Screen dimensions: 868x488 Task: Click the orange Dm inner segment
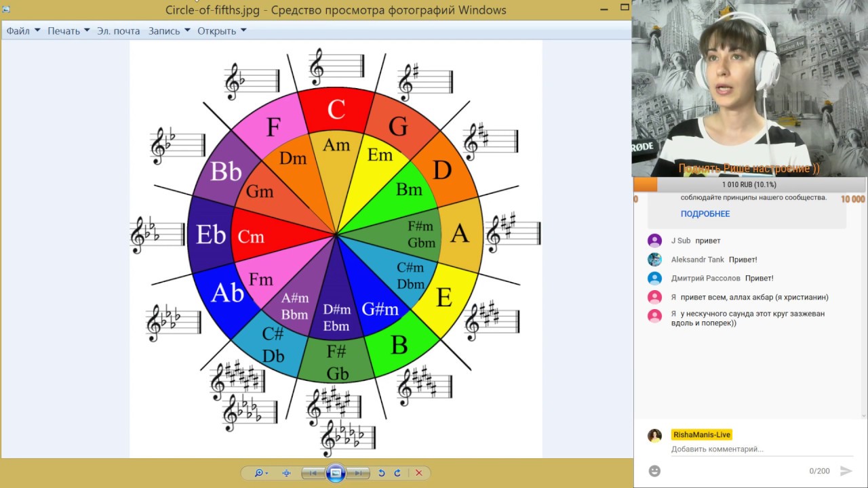click(x=293, y=159)
